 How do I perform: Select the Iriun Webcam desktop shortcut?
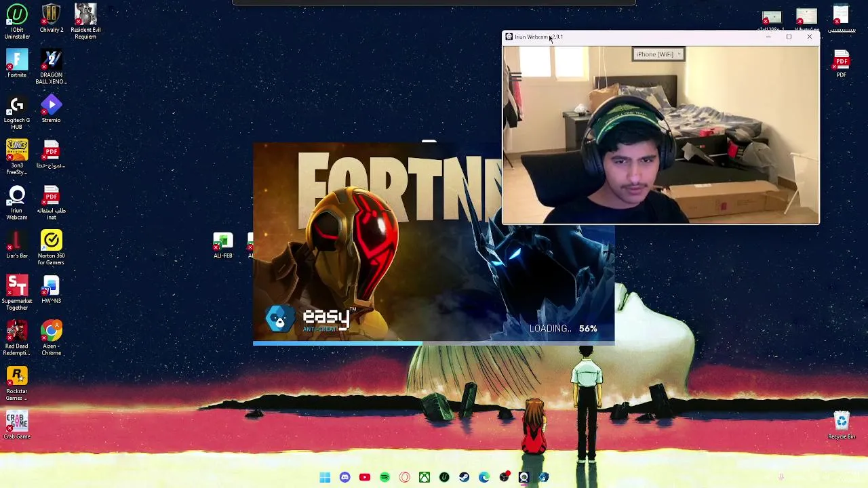click(x=17, y=203)
